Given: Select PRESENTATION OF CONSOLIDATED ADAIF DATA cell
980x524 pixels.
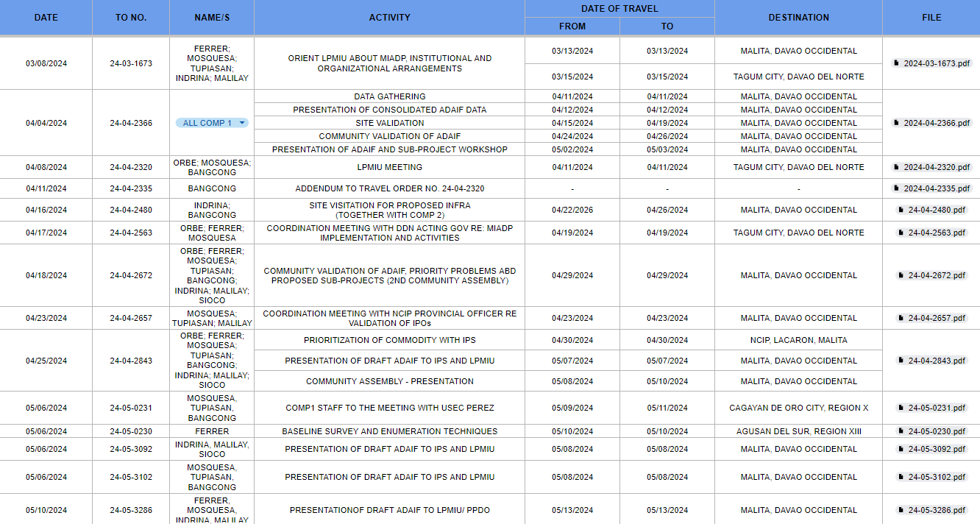Looking at the screenshot, I should point(390,110).
